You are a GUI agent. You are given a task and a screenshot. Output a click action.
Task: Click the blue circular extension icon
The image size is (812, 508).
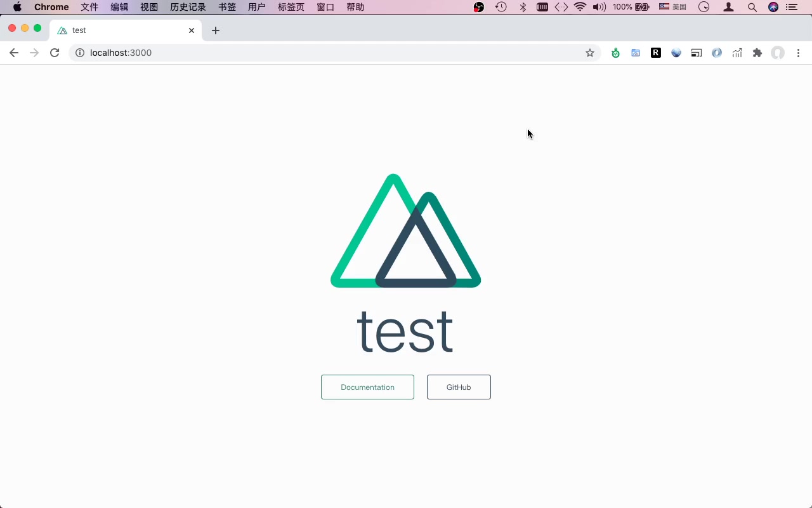(717, 53)
